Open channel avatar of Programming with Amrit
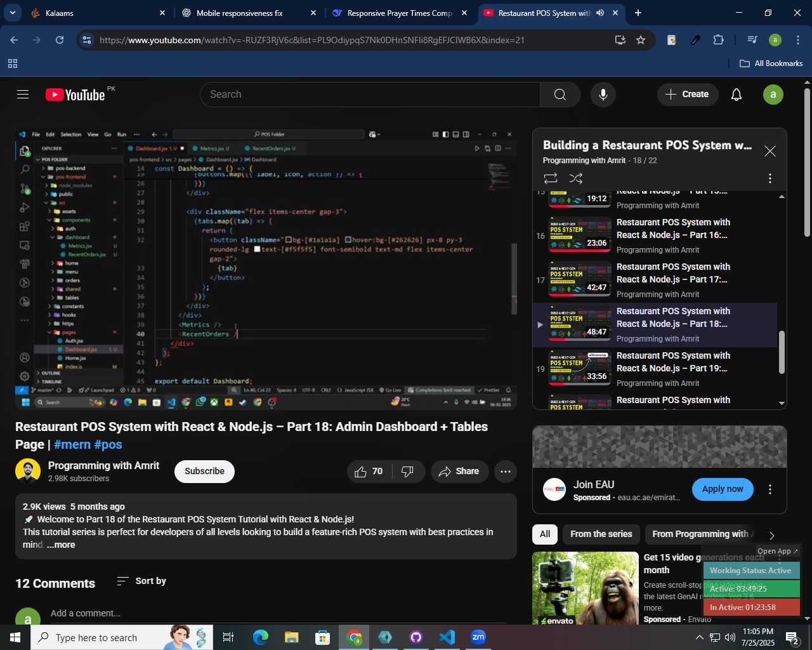Screen dimensions: 812x650 28,472
